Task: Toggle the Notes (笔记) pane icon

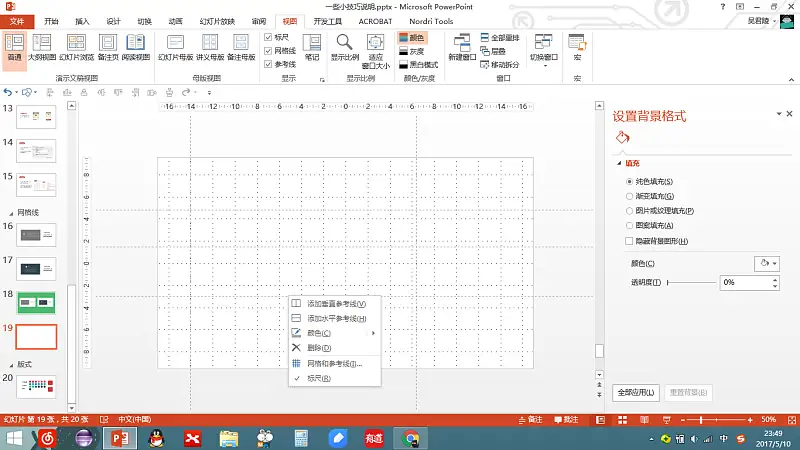Action: click(312, 47)
